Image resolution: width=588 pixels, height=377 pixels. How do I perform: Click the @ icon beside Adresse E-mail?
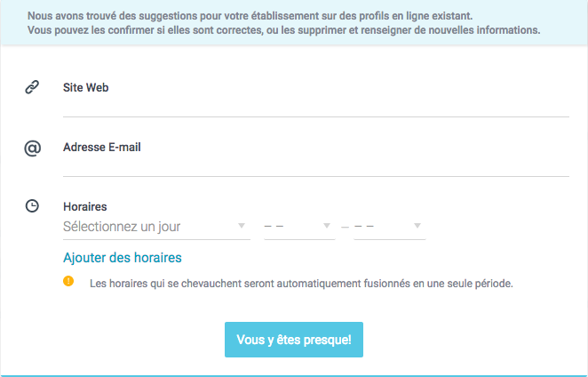click(32, 148)
